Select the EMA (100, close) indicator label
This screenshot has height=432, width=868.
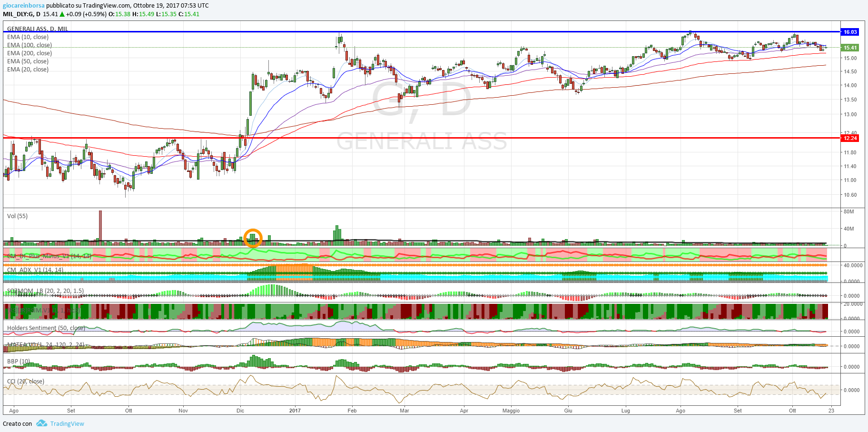point(30,45)
